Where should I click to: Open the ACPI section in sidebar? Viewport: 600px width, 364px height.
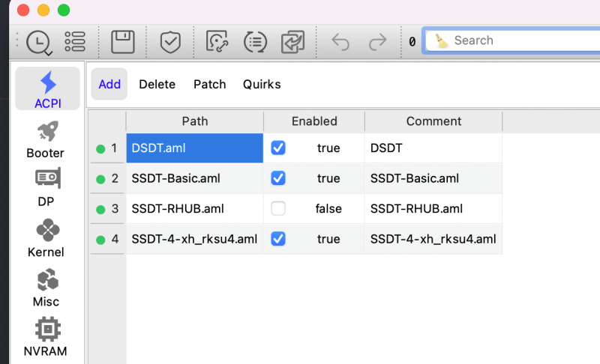coord(48,89)
